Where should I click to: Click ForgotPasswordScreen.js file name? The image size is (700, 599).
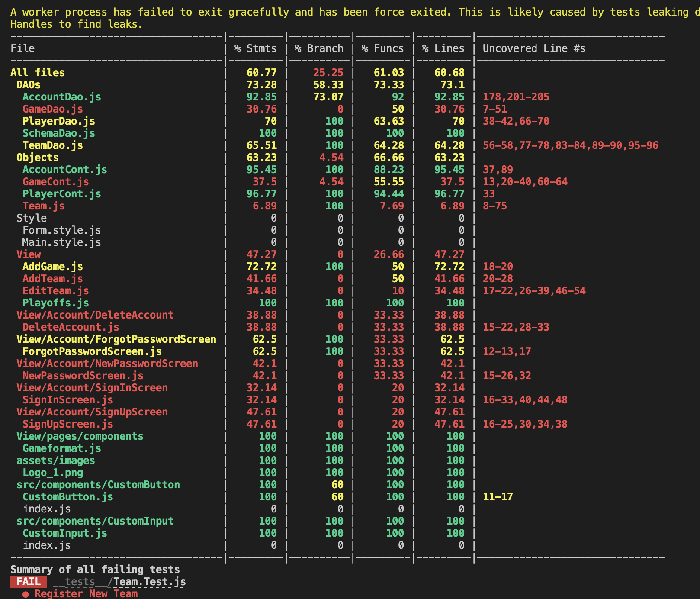tap(92, 351)
